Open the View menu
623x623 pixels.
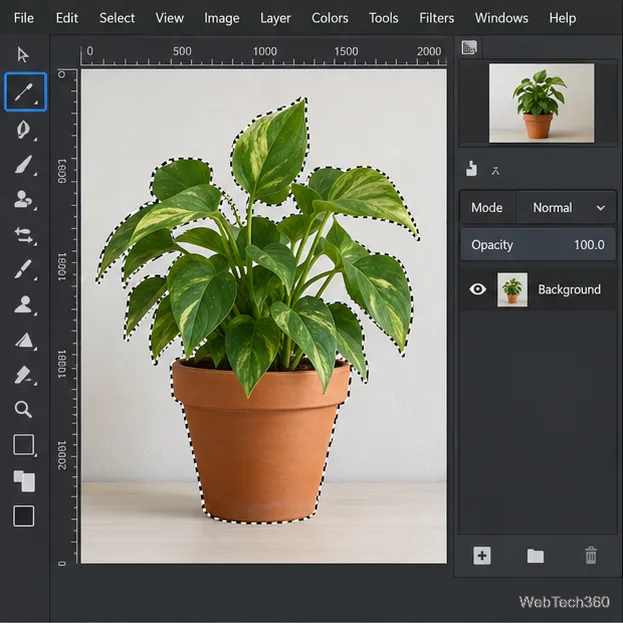click(169, 18)
